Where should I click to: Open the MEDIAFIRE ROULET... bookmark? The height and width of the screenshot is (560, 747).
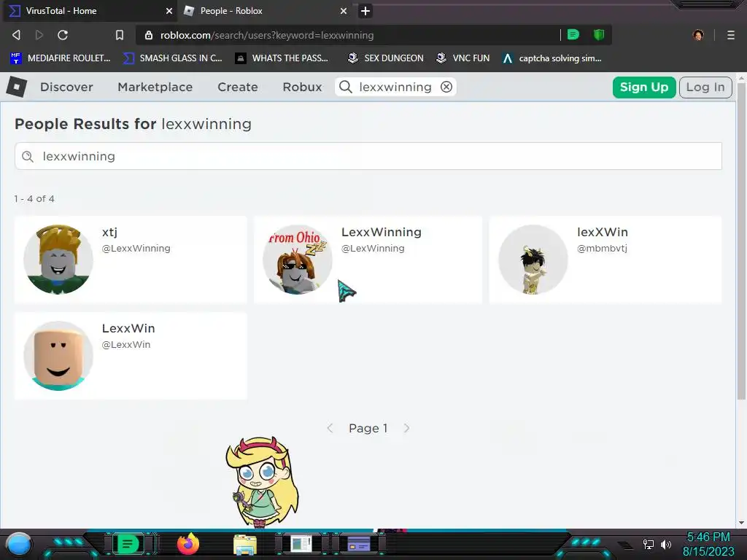60,58
